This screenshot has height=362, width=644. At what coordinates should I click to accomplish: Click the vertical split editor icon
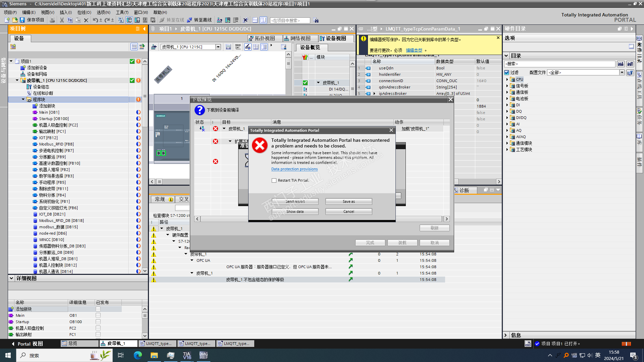(x=263, y=20)
